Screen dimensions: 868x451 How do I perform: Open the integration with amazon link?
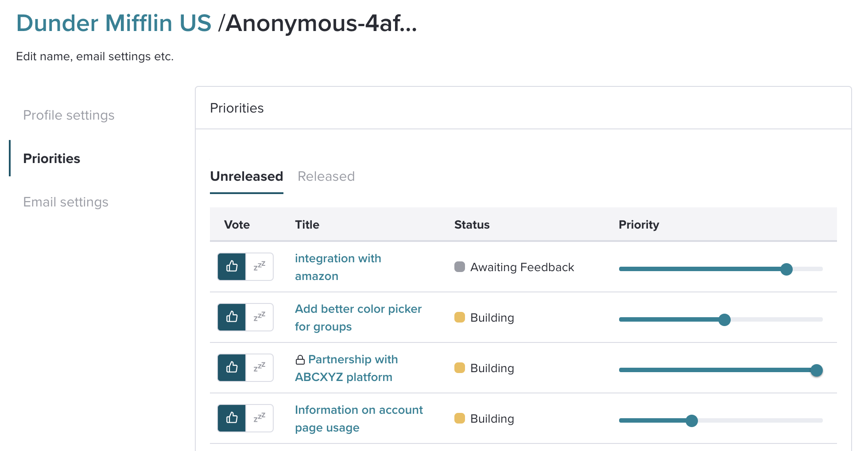tap(338, 267)
